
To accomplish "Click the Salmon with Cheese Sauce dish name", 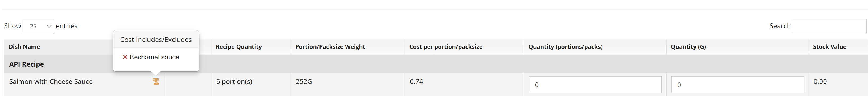I will pyautogui.click(x=51, y=82).
